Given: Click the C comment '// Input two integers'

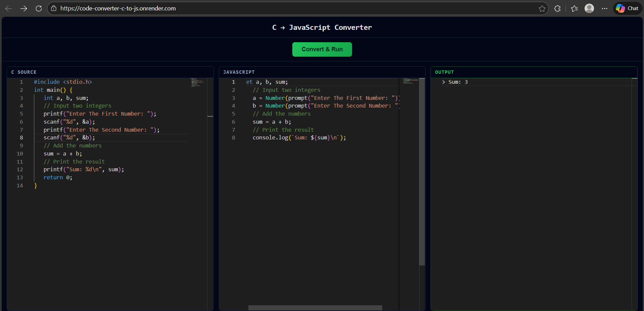Looking at the screenshot, I should tap(77, 106).
